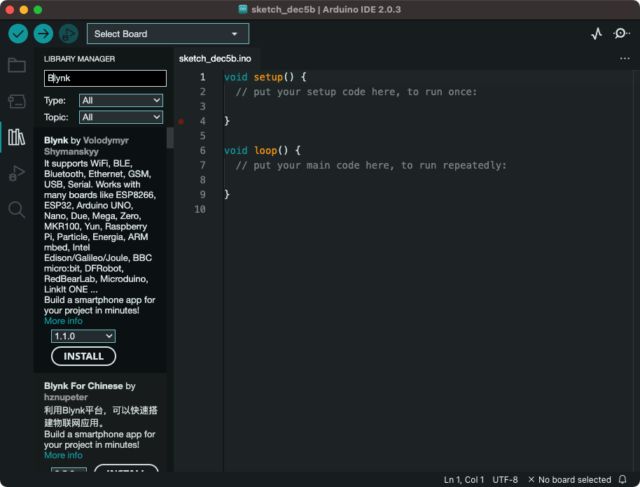The width and height of the screenshot is (640, 487).
Task: Open the Select Board dropdown
Action: pyautogui.click(x=167, y=34)
